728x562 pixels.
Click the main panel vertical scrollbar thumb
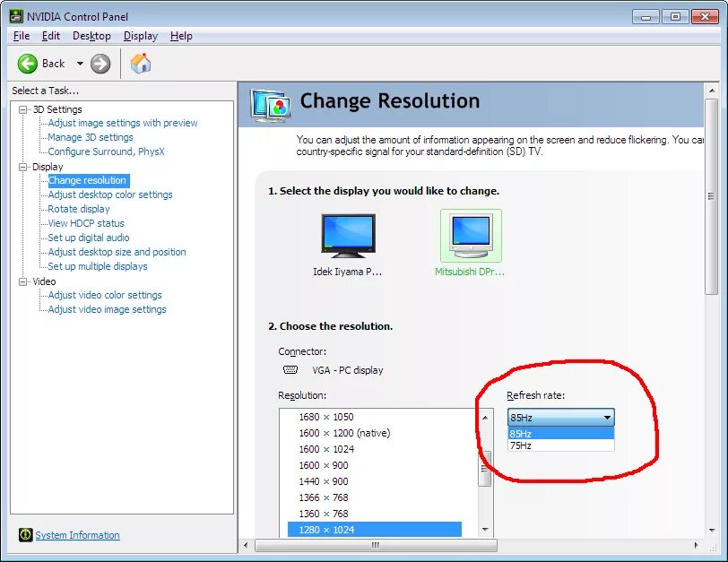click(x=711, y=196)
